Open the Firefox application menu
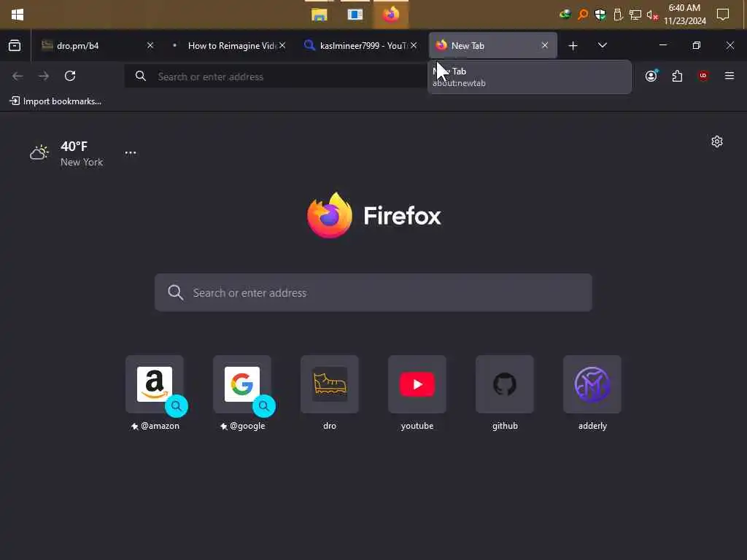 [729, 76]
